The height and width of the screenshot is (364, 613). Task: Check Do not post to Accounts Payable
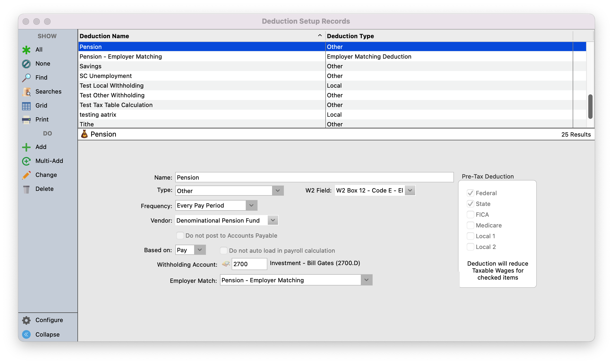pos(180,235)
